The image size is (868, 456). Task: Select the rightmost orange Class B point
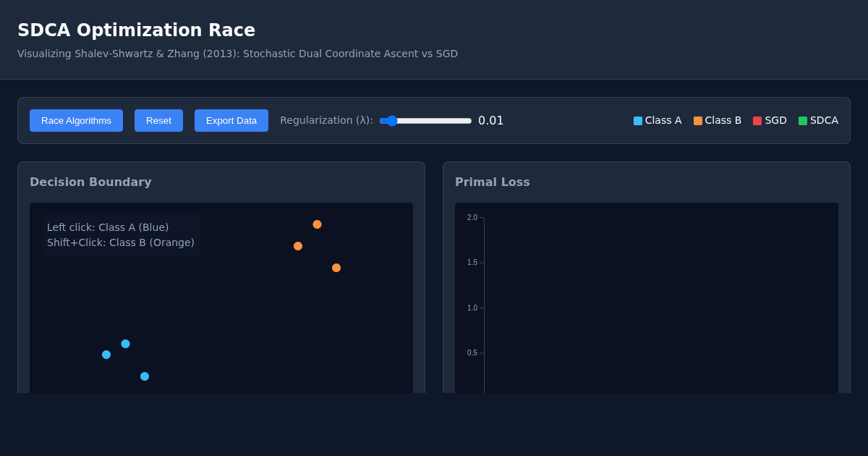(336, 268)
